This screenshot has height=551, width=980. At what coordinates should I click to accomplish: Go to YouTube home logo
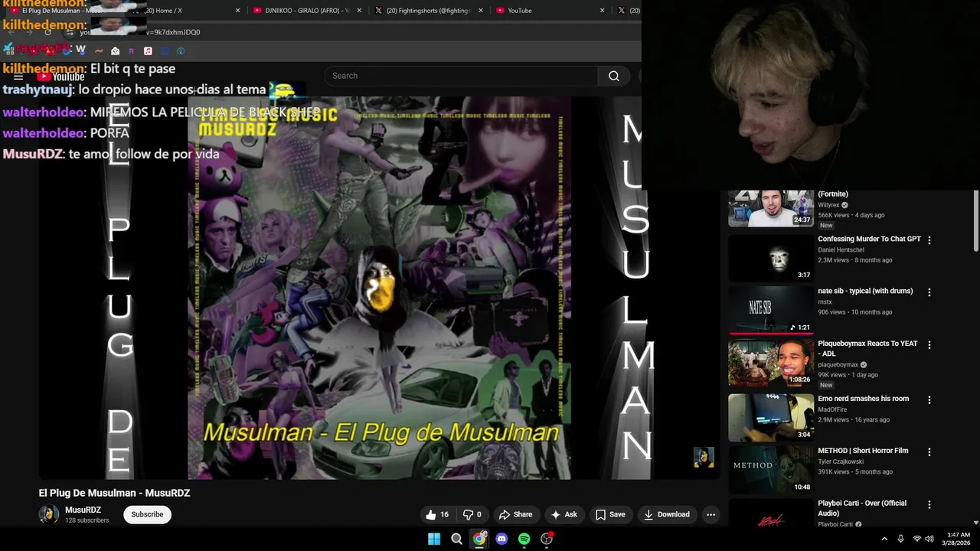tap(60, 77)
